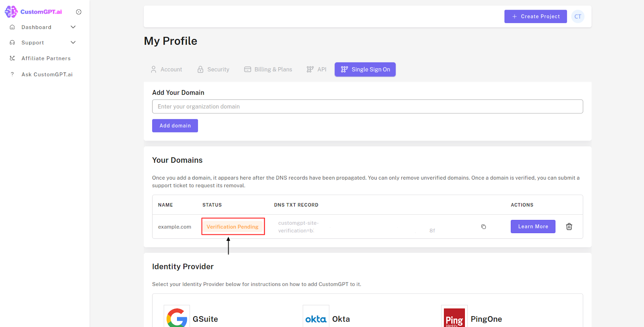Collapse sidebar using the circle toggle icon

[79, 12]
